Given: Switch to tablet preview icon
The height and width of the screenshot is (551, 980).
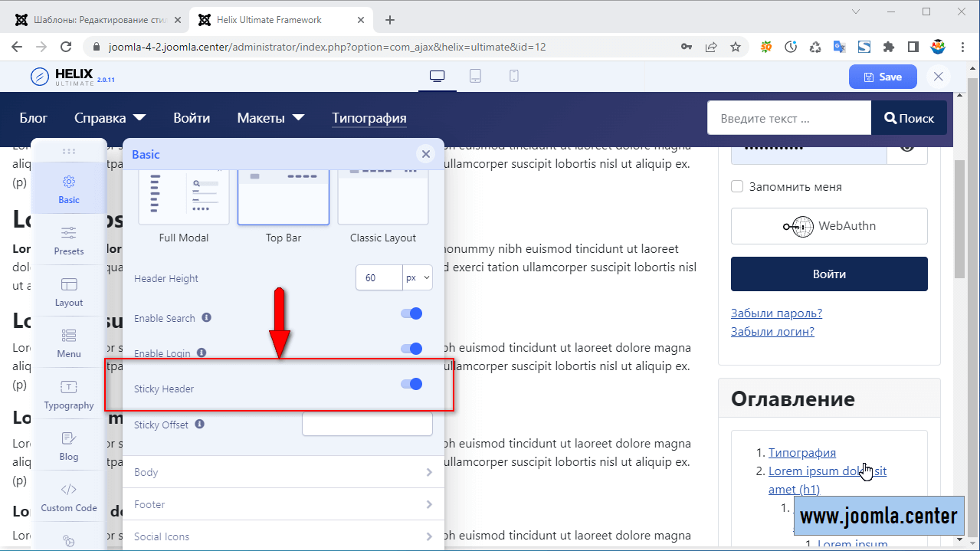Looking at the screenshot, I should [475, 77].
